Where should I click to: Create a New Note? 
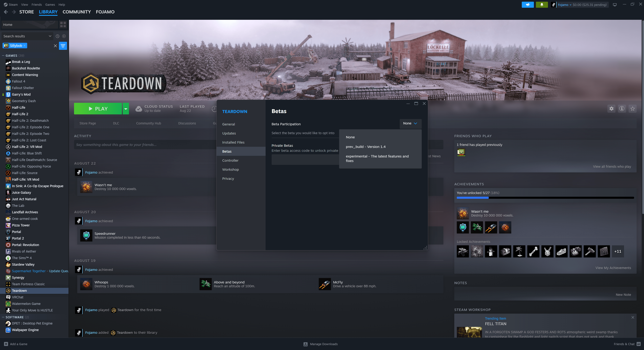pyautogui.click(x=623, y=294)
